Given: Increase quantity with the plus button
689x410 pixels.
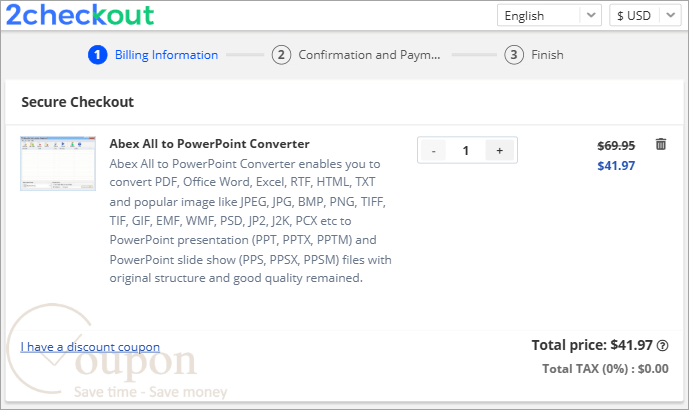Looking at the screenshot, I should click(500, 151).
